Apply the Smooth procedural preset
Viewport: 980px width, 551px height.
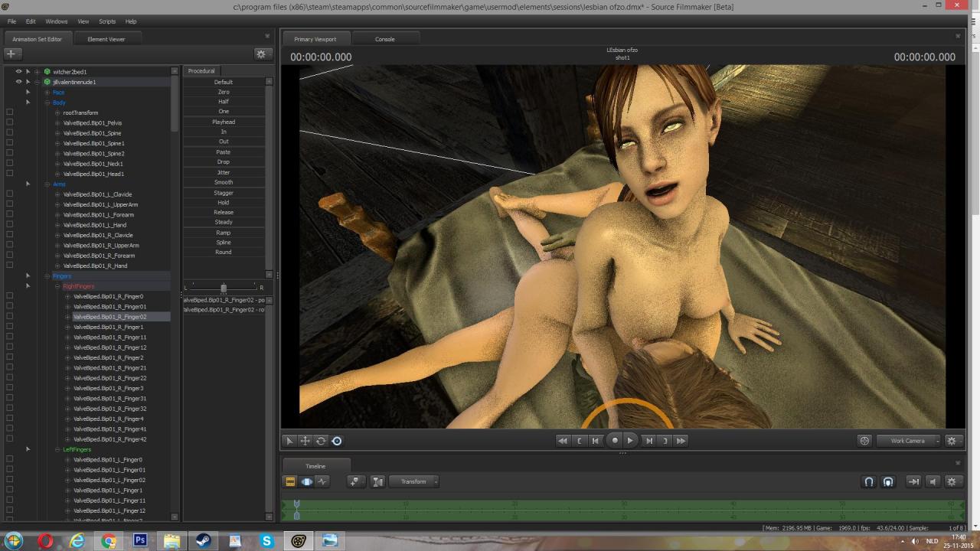pyautogui.click(x=224, y=182)
